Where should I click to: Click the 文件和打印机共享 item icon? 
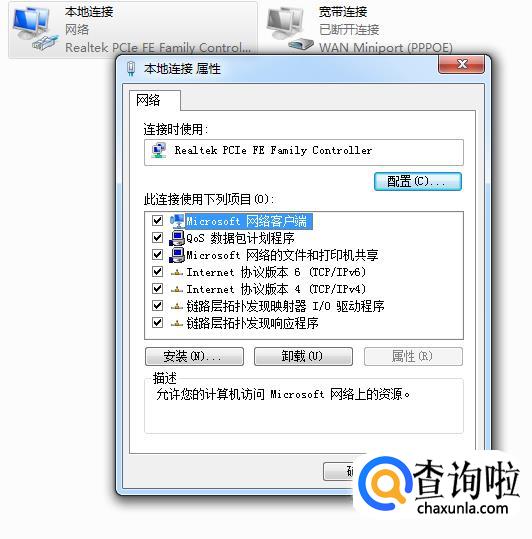[177, 255]
